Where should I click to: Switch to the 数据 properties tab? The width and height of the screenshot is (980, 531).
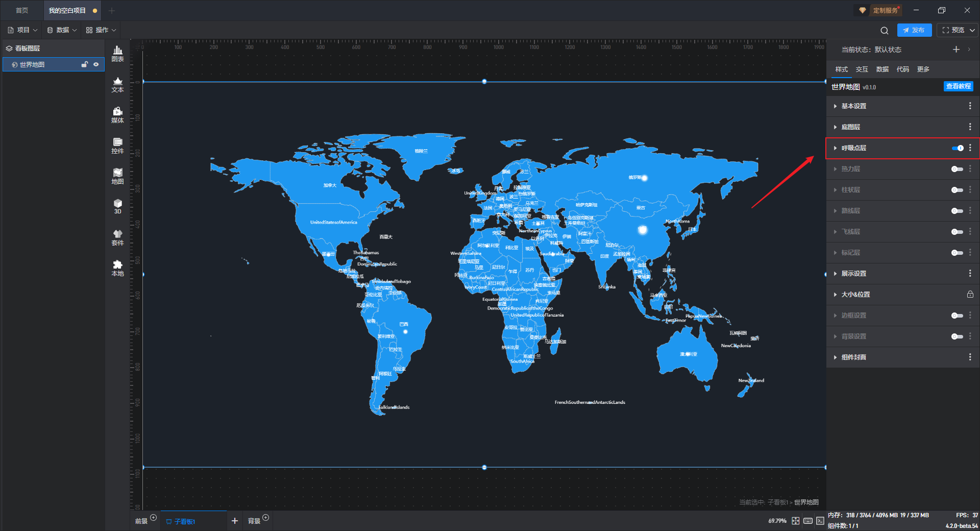tap(882, 69)
